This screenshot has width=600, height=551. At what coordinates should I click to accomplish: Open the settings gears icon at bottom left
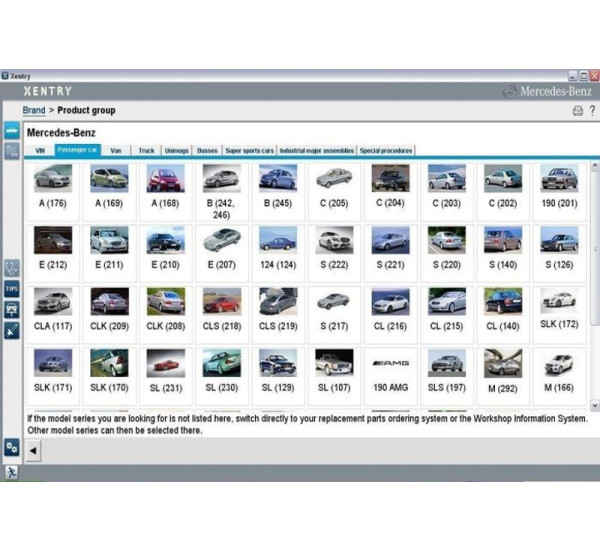[12, 447]
